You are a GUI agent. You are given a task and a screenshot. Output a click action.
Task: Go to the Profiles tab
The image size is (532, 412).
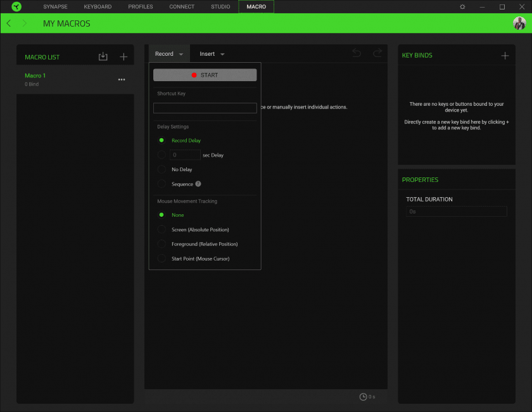tap(141, 6)
